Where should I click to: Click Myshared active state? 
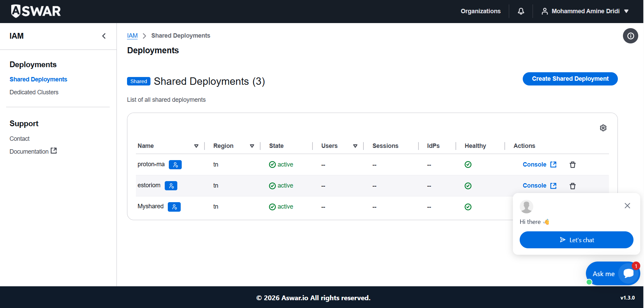coord(281,207)
